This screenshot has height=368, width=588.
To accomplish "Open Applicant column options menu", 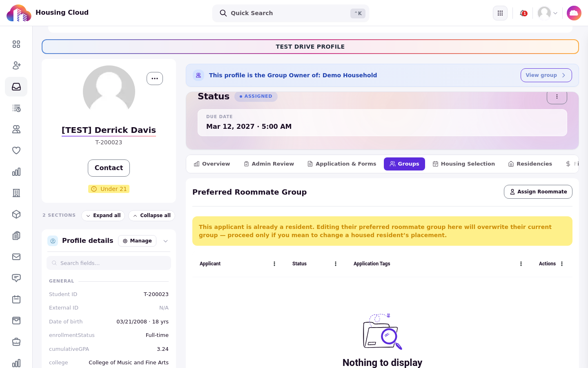I will (x=274, y=264).
